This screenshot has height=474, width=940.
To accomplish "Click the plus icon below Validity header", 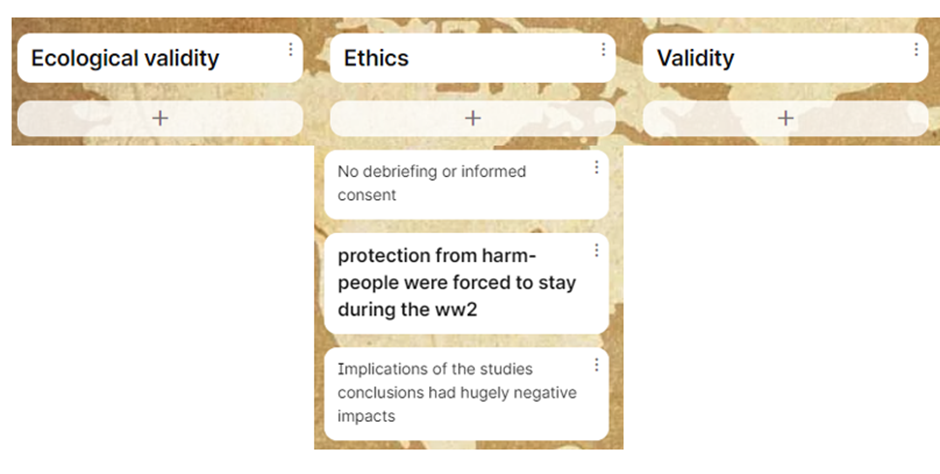I will [x=786, y=118].
